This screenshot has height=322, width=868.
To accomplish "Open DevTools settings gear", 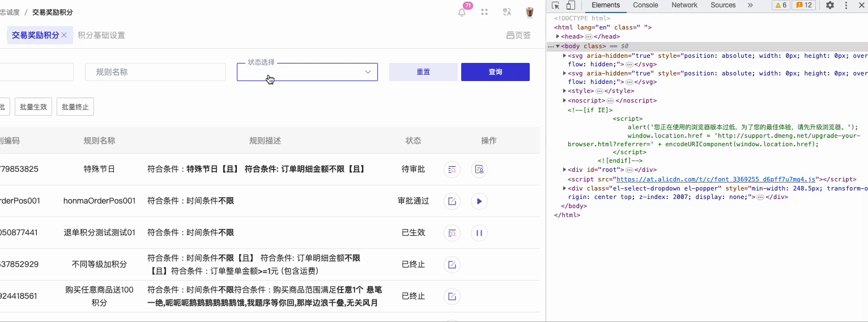I will click(830, 5).
